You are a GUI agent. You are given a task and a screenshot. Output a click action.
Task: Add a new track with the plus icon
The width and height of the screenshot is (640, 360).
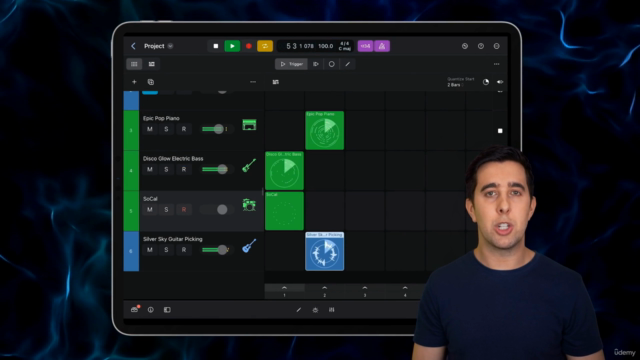click(134, 82)
